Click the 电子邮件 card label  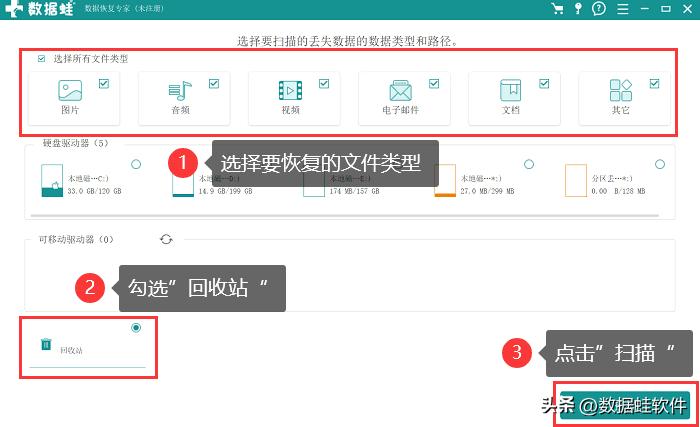click(400, 110)
